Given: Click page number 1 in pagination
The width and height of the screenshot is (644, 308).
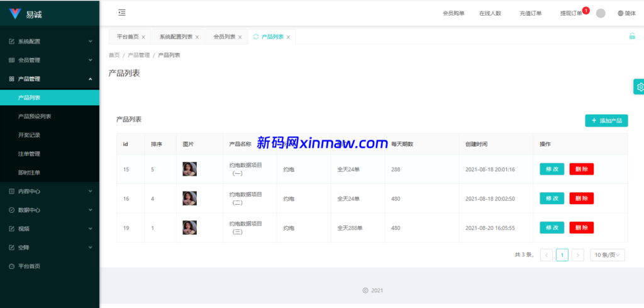Looking at the screenshot, I should (562, 255).
